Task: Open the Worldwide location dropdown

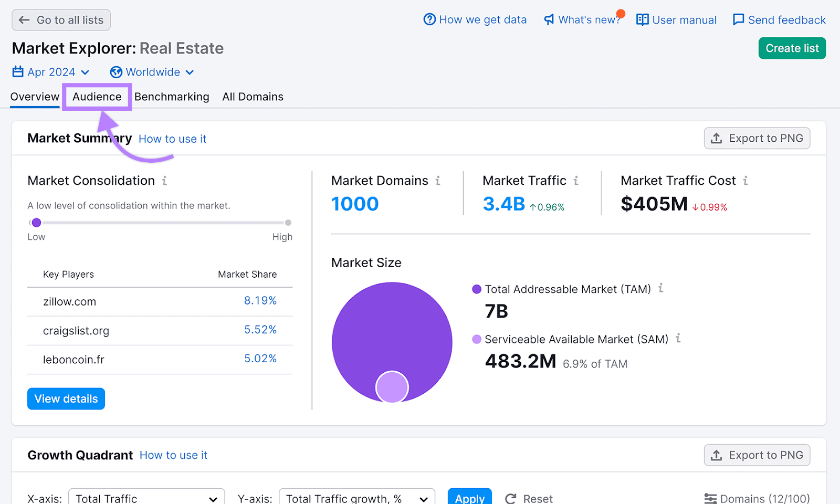Action: (153, 72)
